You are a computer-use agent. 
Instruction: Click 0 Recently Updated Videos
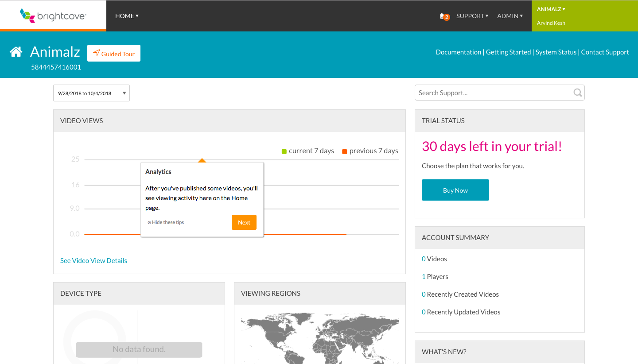461,312
